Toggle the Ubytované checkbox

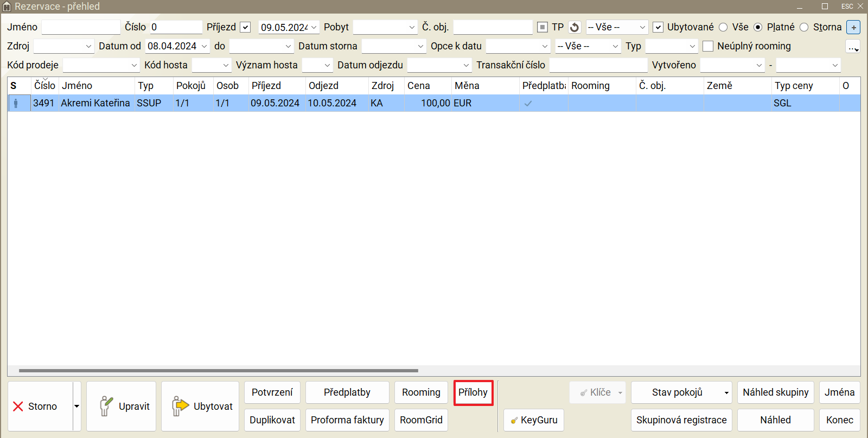point(658,27)
